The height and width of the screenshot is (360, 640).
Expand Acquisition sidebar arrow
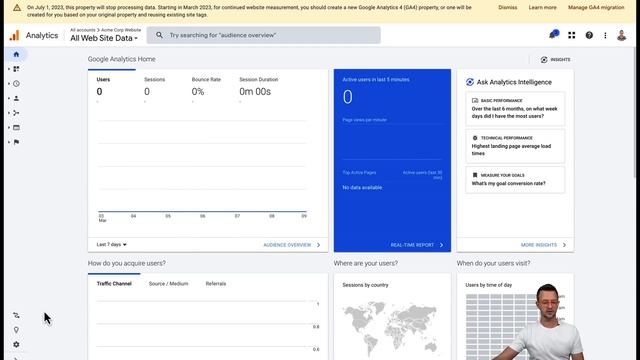point(9,113)
